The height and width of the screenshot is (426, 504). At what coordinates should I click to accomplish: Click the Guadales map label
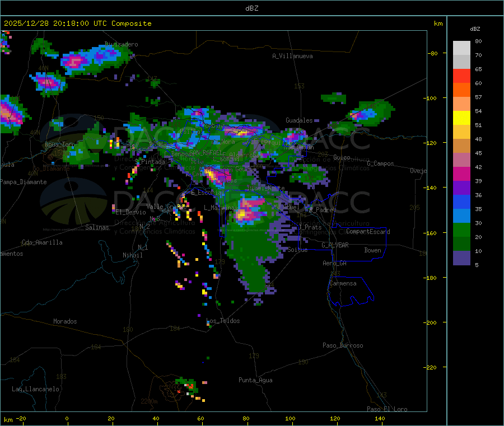coord(299,120)
